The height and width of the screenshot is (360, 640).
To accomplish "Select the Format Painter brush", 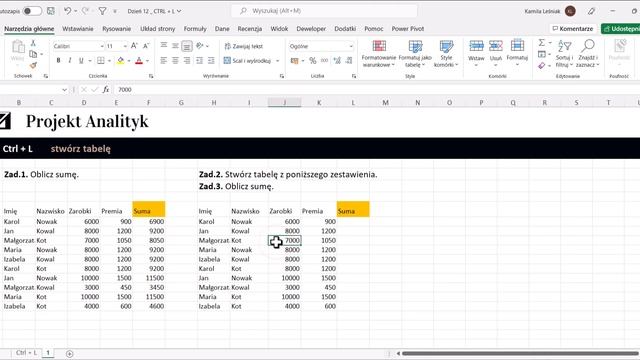I will pos(33,65).
